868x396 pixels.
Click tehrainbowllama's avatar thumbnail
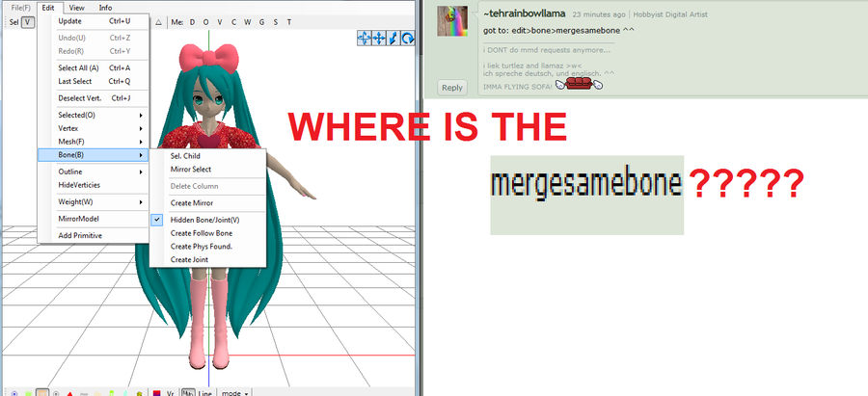(x=452, y=21)
